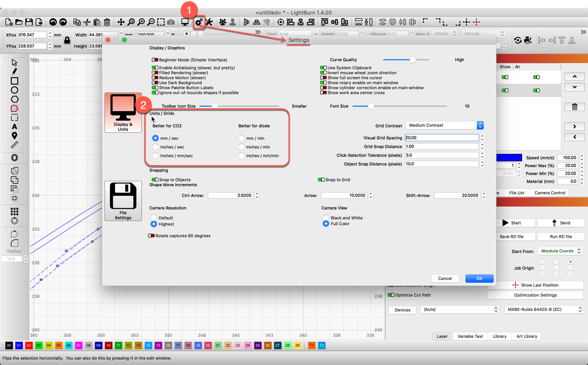Screen dimensions: 588x365
Task: Expand Grid Contrast dropdown menu
Action: click(x=480, y=125)
